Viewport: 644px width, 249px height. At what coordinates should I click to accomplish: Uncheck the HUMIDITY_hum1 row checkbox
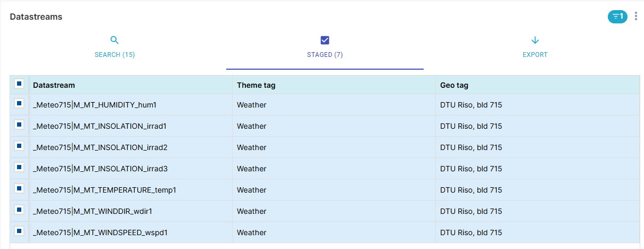point(19,104)
